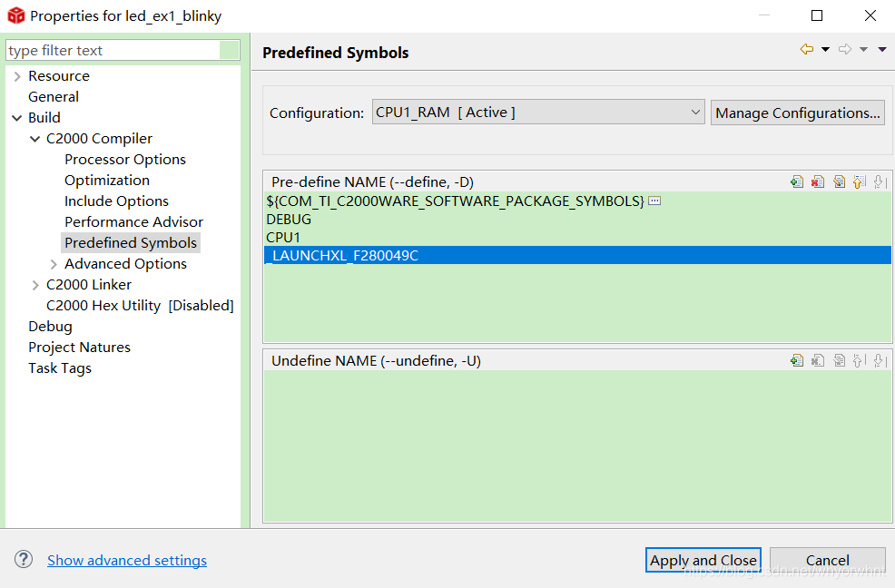
Task: Select Processor Options
Action: tap(125, 160)
